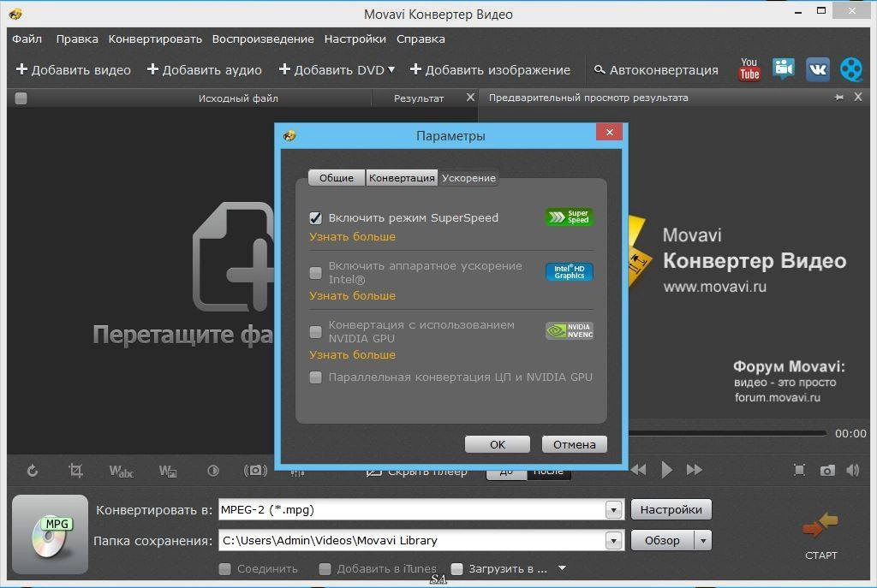
Task: Click Добавить изображение button
Action: (x=490, y=70)
